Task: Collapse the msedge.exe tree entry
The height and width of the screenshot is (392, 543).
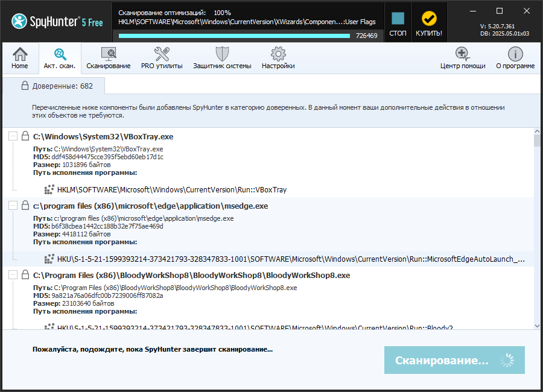Action: click(x=13, y=206)
